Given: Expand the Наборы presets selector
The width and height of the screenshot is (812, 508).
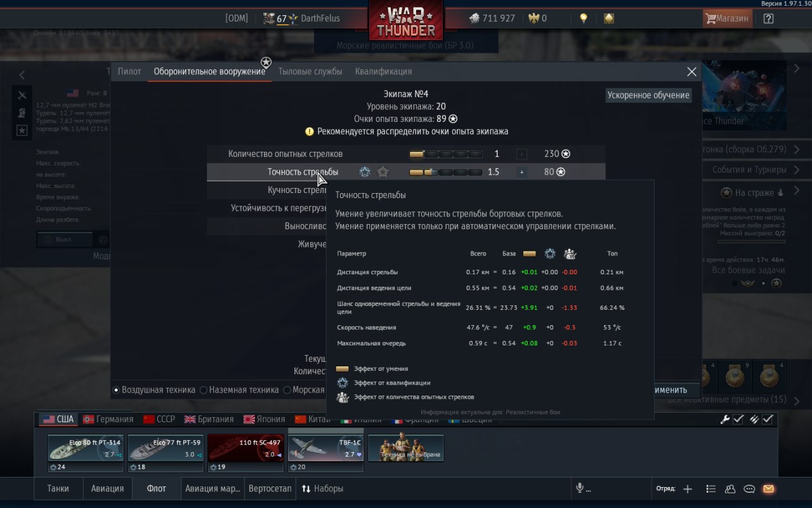Looking at the screenshot, I should pos(322,488).
